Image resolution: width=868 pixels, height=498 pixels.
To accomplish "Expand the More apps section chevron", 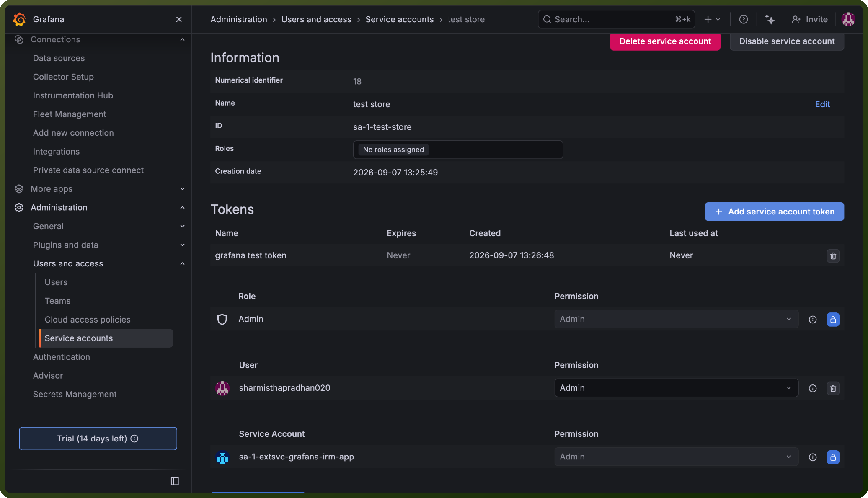I will coord(182,189).
